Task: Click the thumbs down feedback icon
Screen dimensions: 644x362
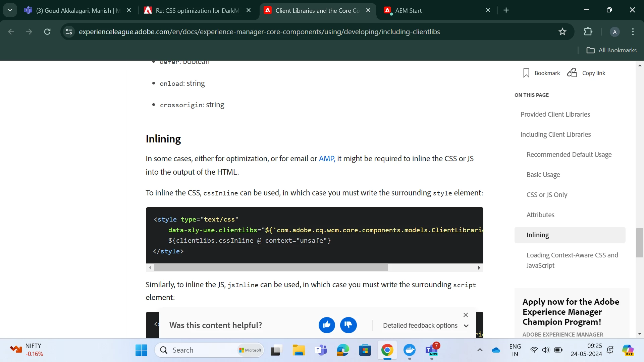Action: click(348, 325)
